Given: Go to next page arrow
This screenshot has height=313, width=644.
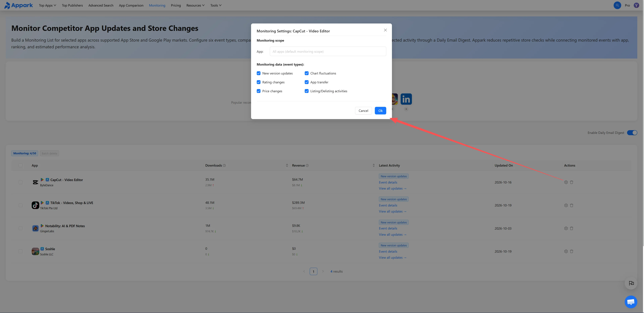Looking at the screenshot, I should pyautogui.click(x=323, y=272).
